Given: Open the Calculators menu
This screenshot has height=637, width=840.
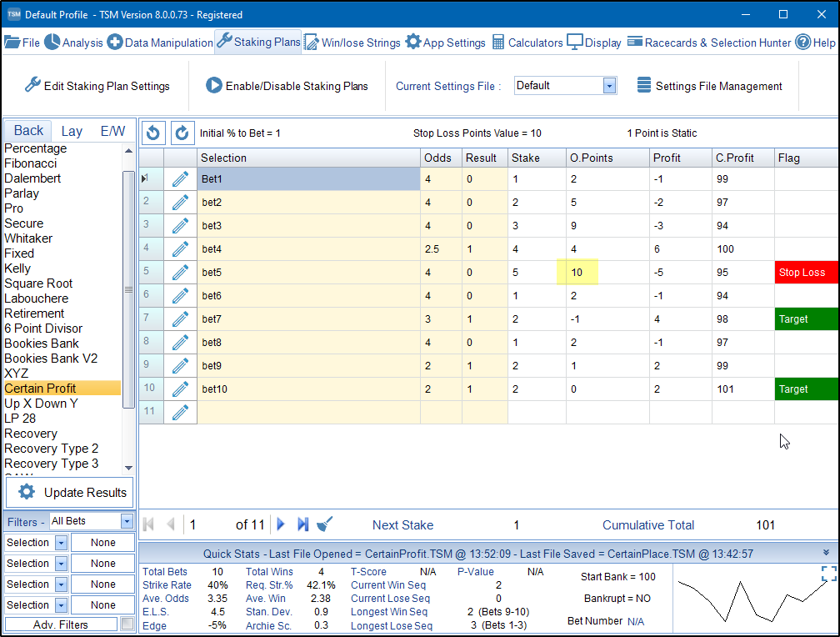Looking at the screenshot, I should (527, 43).
